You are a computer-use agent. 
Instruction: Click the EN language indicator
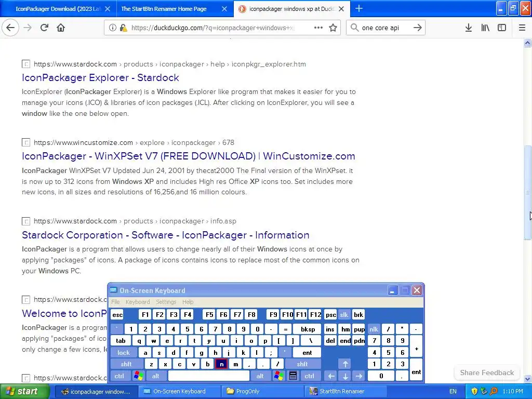pos(453,391)
